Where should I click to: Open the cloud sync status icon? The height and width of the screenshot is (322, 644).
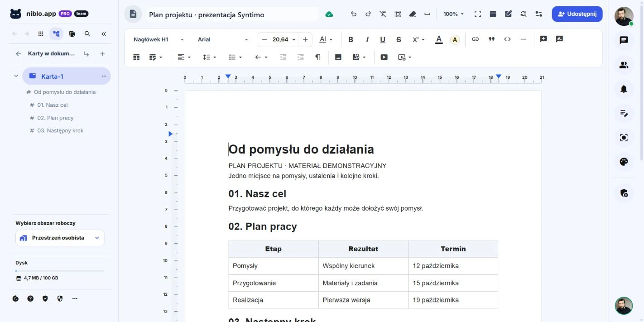coord(329,14)
